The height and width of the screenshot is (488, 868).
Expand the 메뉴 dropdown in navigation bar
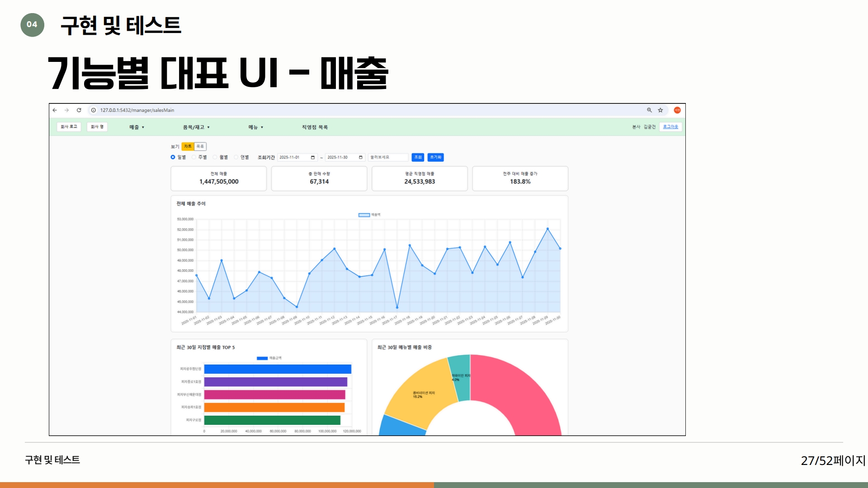[x=255, y=127]
